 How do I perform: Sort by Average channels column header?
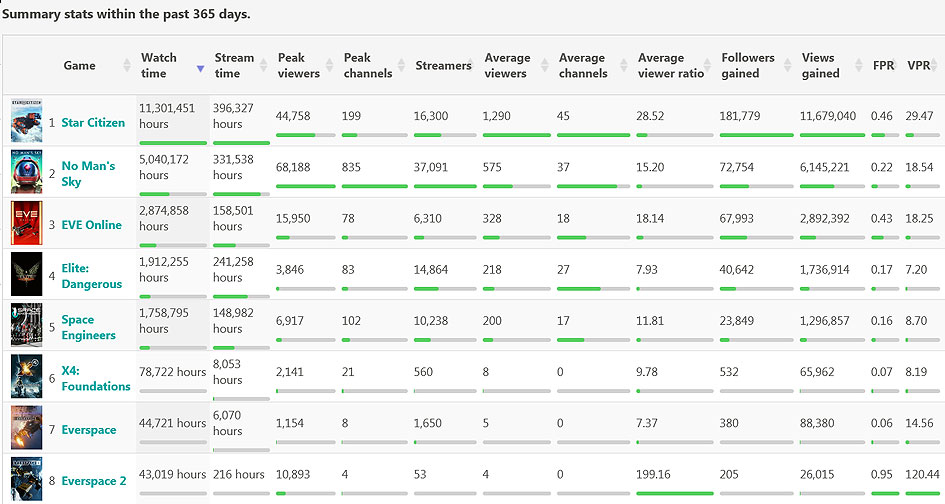[x=583, y=65]
